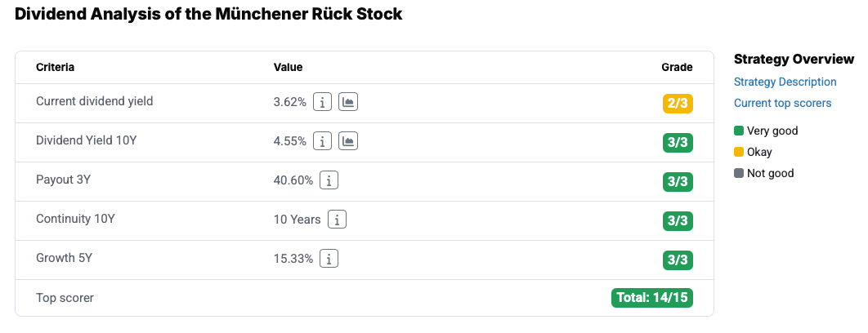Click the yellow Okay legend swatch

[739, 152]
